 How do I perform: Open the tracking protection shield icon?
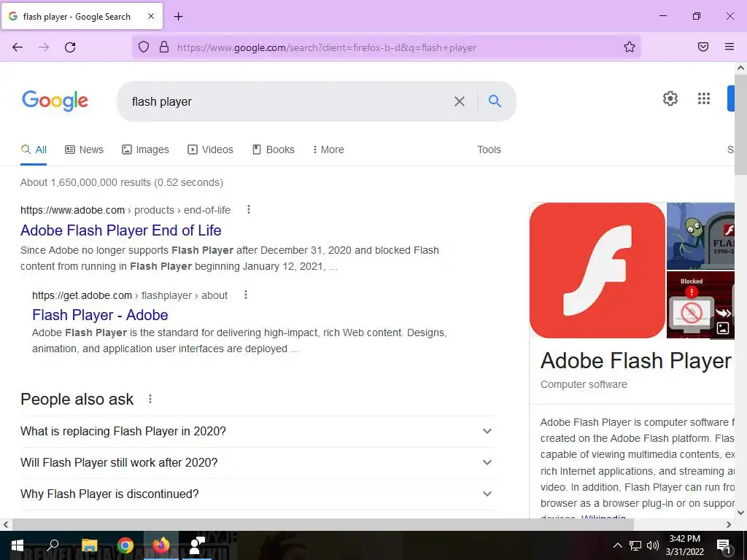[144, 47]
